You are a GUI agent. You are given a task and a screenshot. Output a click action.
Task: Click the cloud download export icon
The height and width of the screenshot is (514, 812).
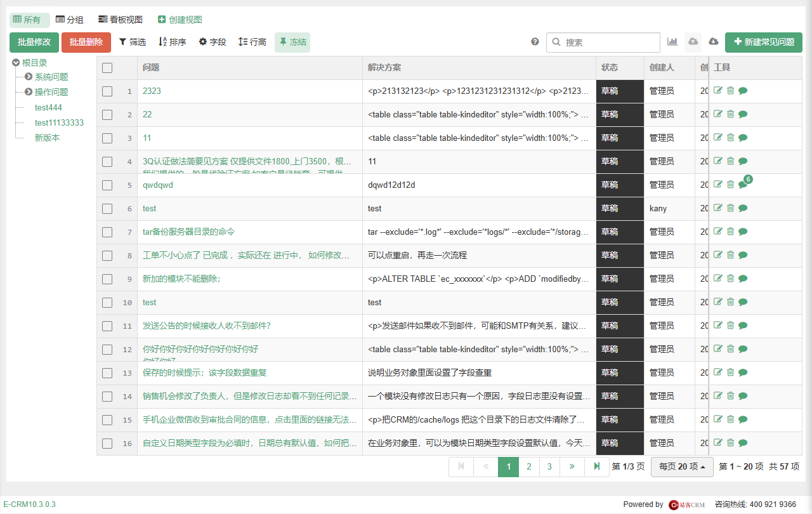click(713, 42)
